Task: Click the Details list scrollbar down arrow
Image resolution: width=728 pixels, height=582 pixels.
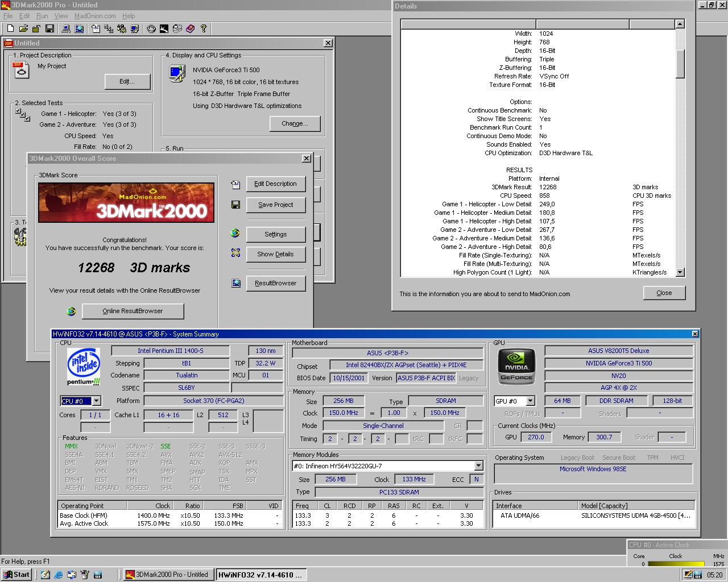Action: pyautogui.click(x=680, y=272)
